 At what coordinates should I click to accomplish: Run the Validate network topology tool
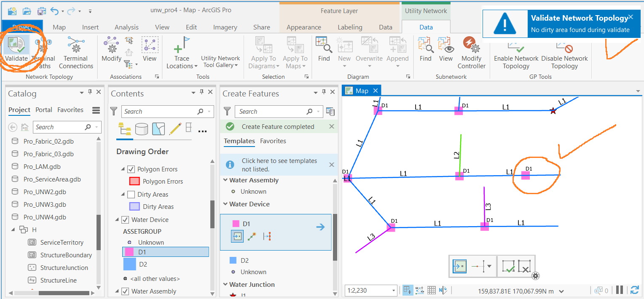coord(16,50)
